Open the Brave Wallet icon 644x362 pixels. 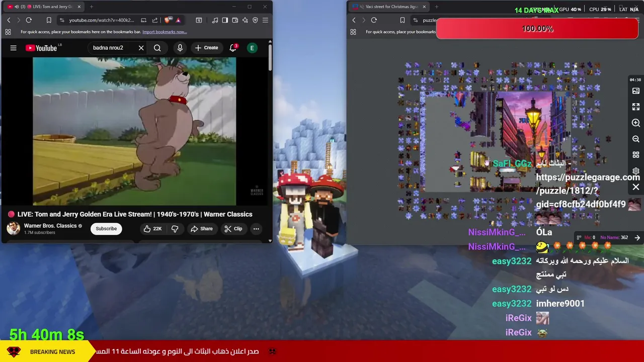(235, 20)
